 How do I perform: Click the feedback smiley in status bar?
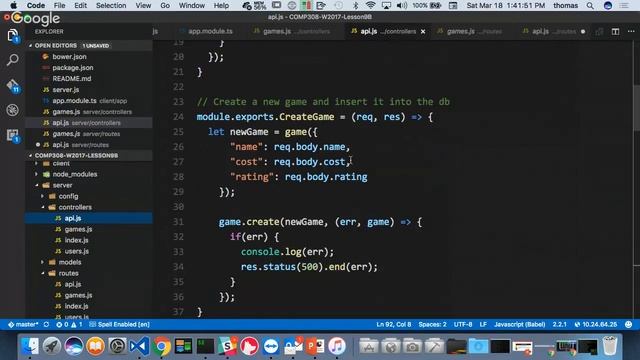629,324
